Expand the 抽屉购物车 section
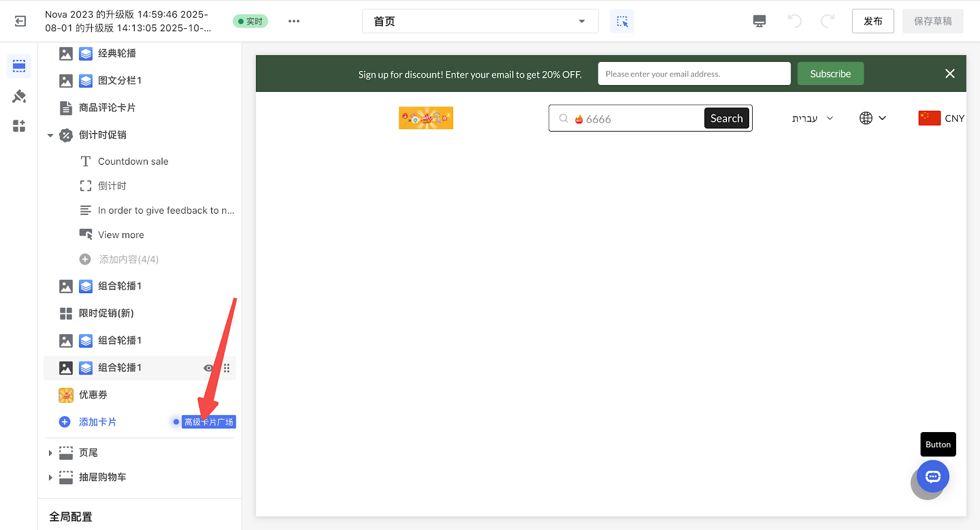980x530 pixels. pyautogui.click(x=50, y=477)
